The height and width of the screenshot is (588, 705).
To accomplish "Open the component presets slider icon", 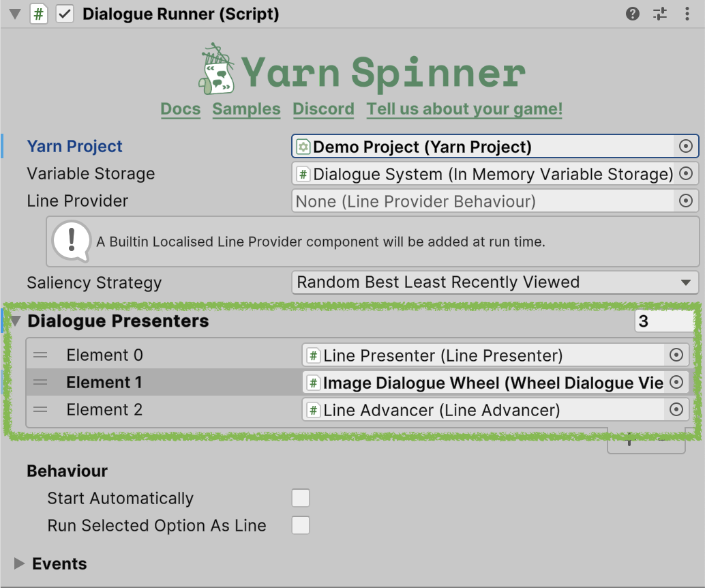I will point(659,14).
